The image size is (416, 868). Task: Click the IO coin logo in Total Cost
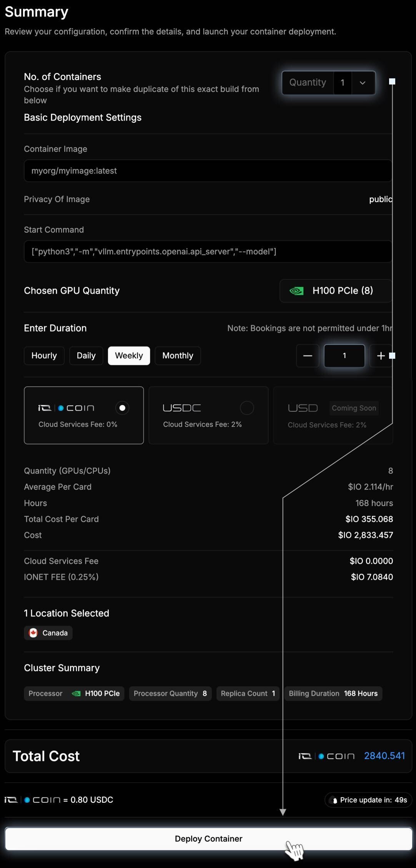click(x=326, y=756)
